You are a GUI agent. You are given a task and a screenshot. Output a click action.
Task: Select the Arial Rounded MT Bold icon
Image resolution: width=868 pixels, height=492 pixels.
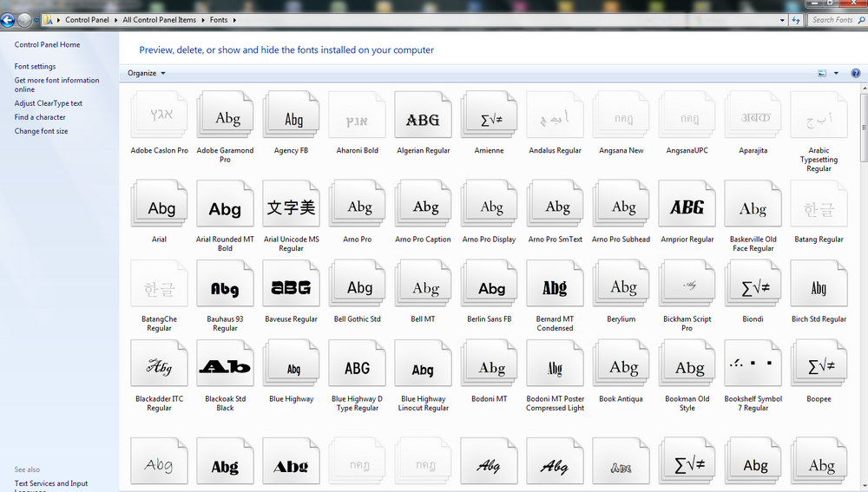(x=225, y=203)
